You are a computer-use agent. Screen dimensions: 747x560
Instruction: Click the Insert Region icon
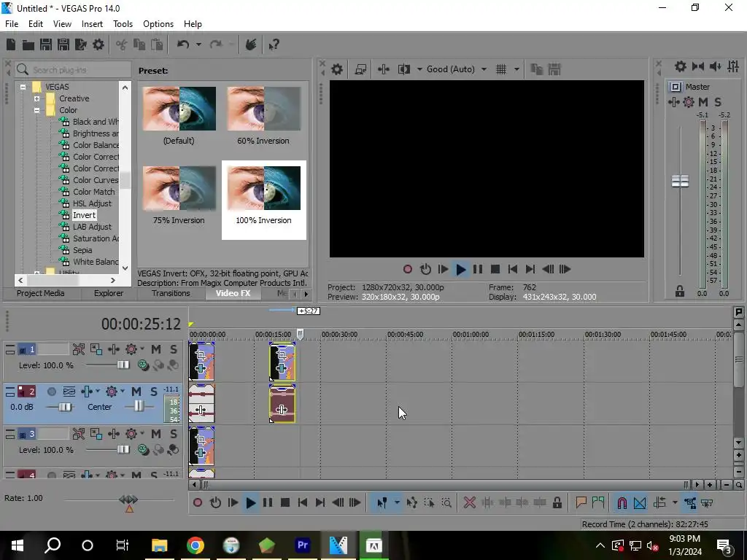click(x=598, y=503)
